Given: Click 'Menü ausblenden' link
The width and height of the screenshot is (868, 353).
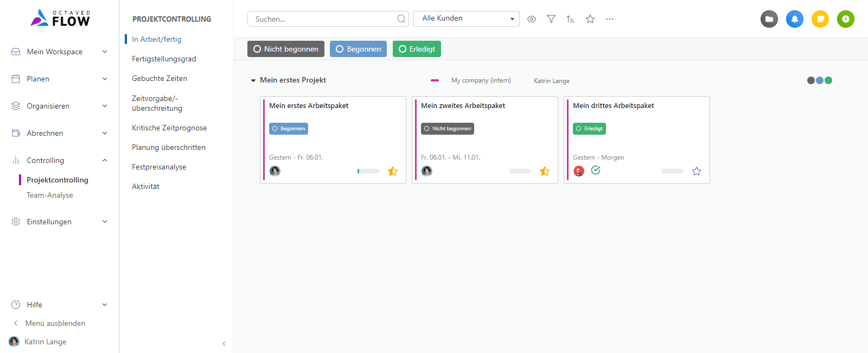Looking at the screenshot, I should click(55, 323).
